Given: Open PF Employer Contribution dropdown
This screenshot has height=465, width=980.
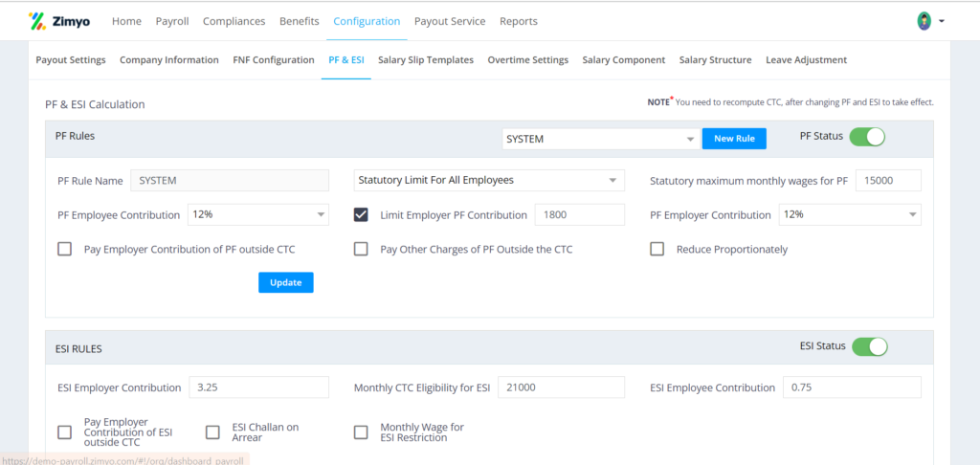Looking at the screenshot, I should (850, 214).
